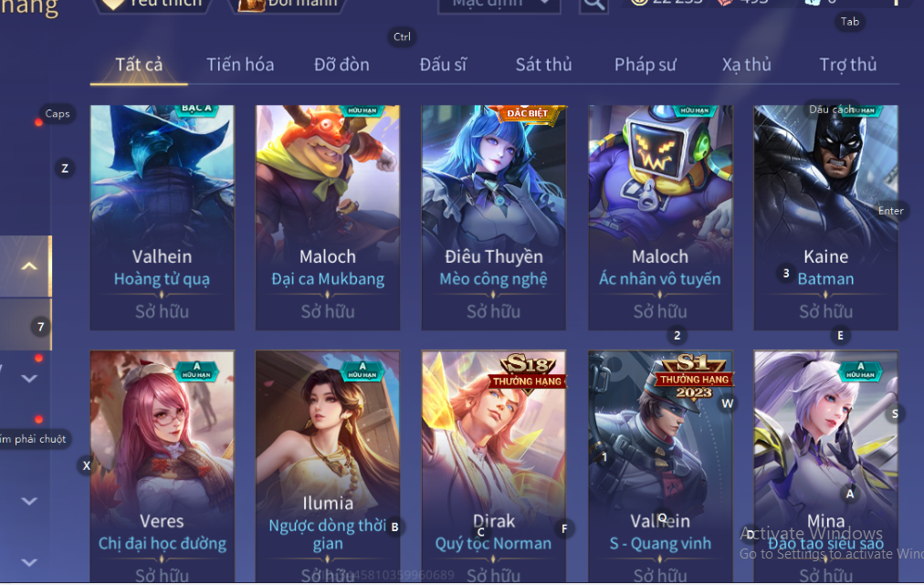Click the Đặc biệt badge on Điêu Thuyền

527,113
